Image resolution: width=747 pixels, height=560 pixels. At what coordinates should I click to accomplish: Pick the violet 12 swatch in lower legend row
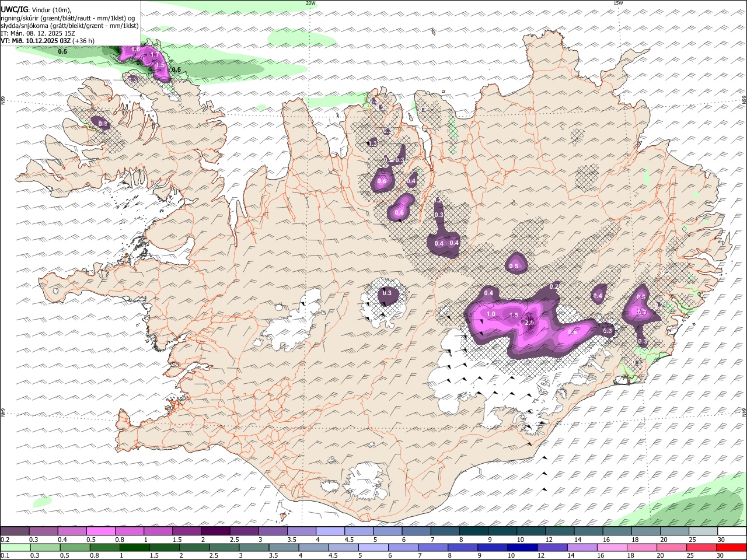pyautogui.click(x=553, y=547)
